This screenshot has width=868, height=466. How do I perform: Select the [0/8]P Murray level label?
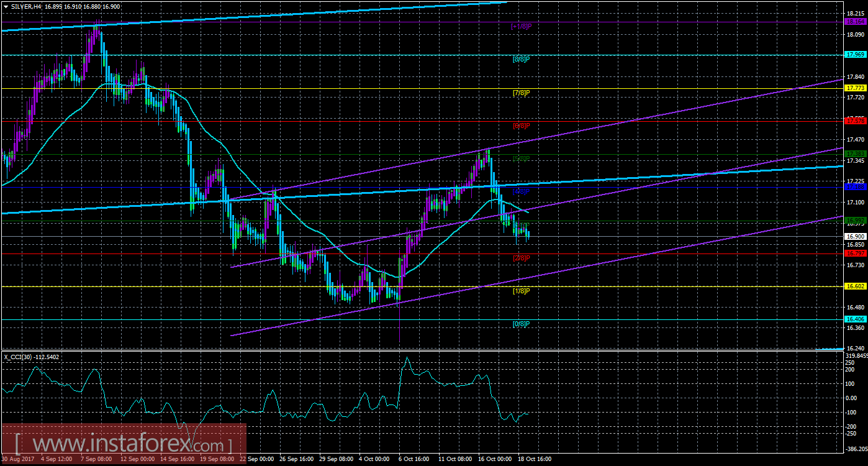pyautogui.click(x=522, y=324)
